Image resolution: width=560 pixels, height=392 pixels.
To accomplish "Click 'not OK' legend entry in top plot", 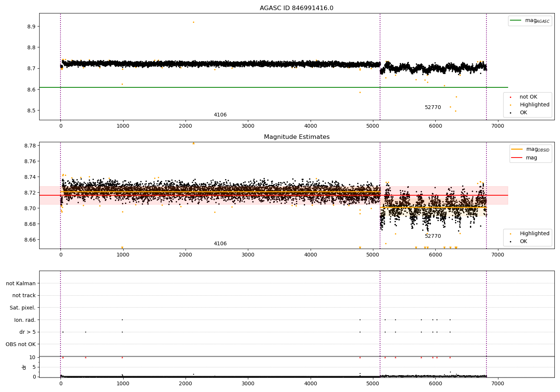I will pos(524,97).
